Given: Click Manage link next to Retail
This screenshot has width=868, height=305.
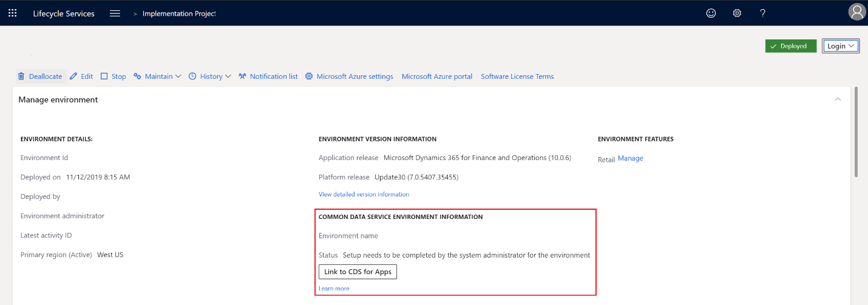Looking at the screenshot, I should [x=631, y=158].
